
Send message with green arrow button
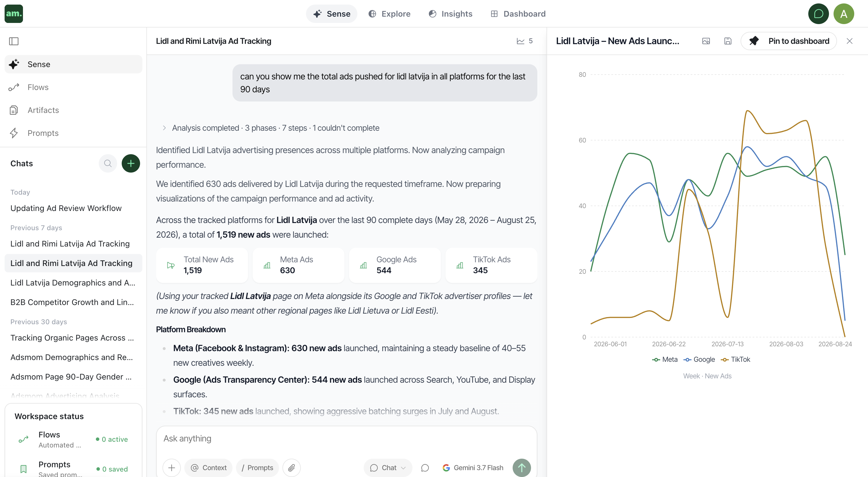pos(522,468)
